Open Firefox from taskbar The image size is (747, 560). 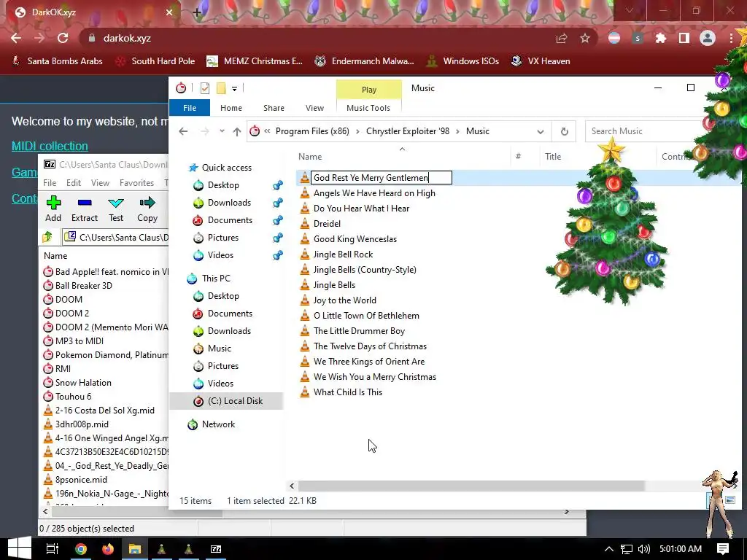pyautogui.click(x=108, y=548)
